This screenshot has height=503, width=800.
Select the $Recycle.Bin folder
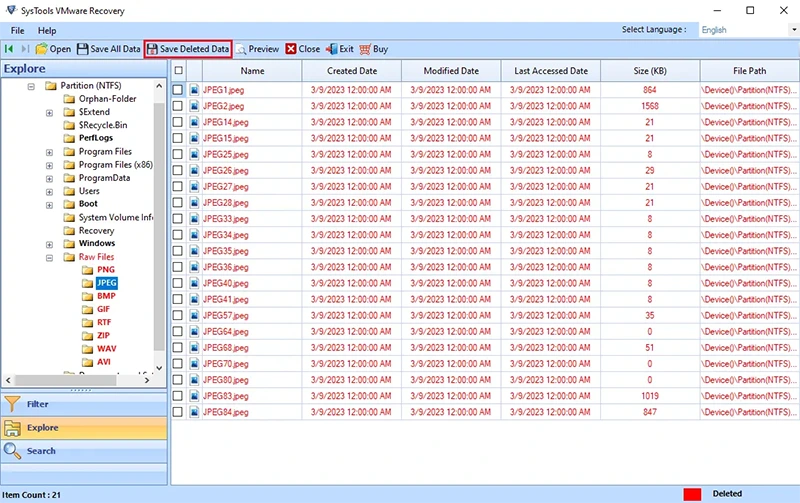tap(103, 125)
